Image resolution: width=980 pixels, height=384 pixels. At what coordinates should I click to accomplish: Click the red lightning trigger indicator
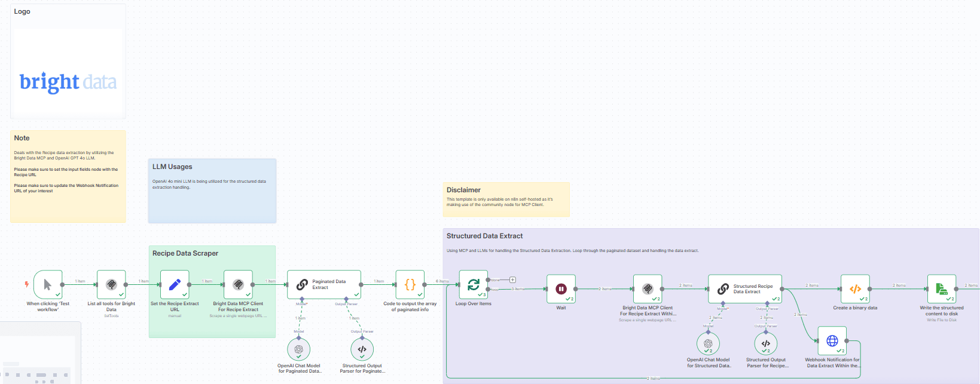(x=26, y=285)
